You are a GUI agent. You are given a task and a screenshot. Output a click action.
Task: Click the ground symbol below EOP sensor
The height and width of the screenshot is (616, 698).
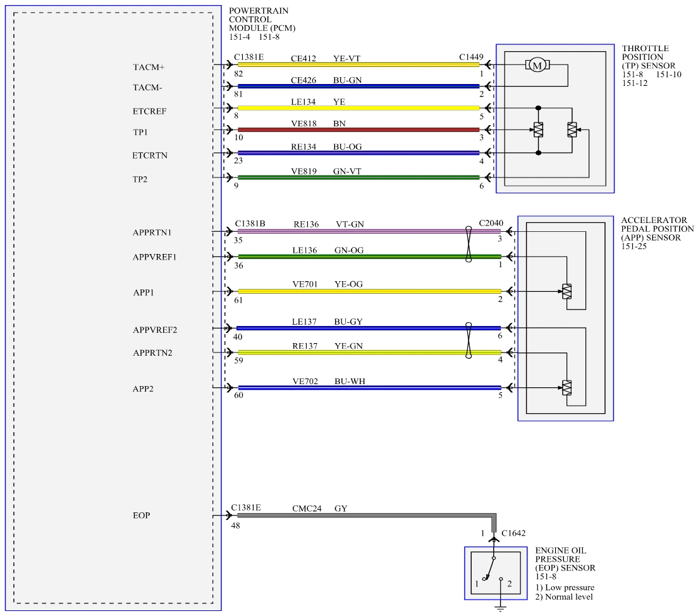[x=501, y=608]
